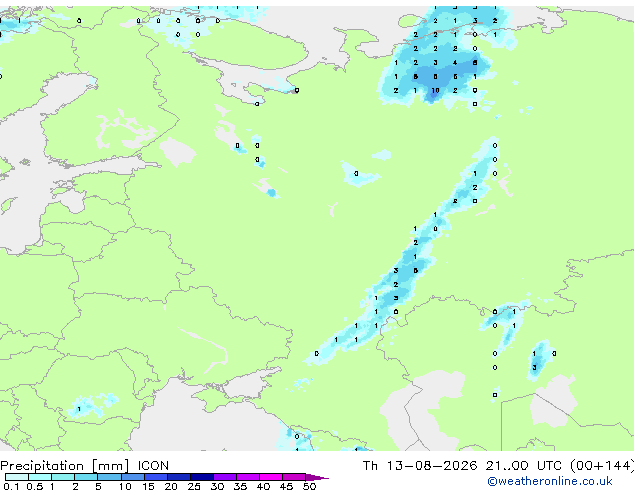Click the 25–30 mm navy legend swatch

[x=201, y=477]
